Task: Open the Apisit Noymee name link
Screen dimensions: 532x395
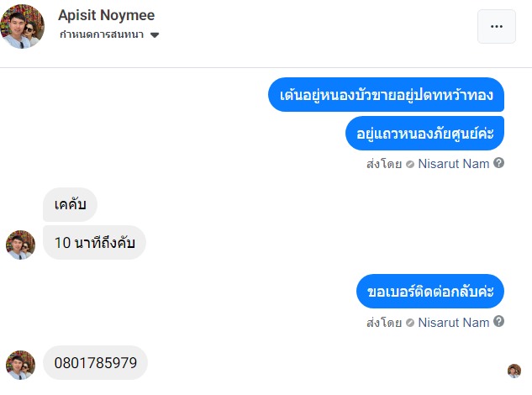Action: coord(107,15)
